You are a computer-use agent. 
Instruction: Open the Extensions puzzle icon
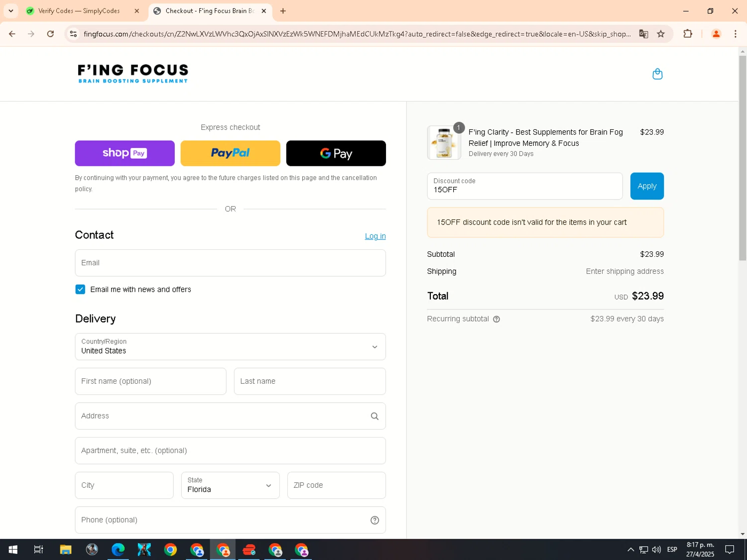688,34
